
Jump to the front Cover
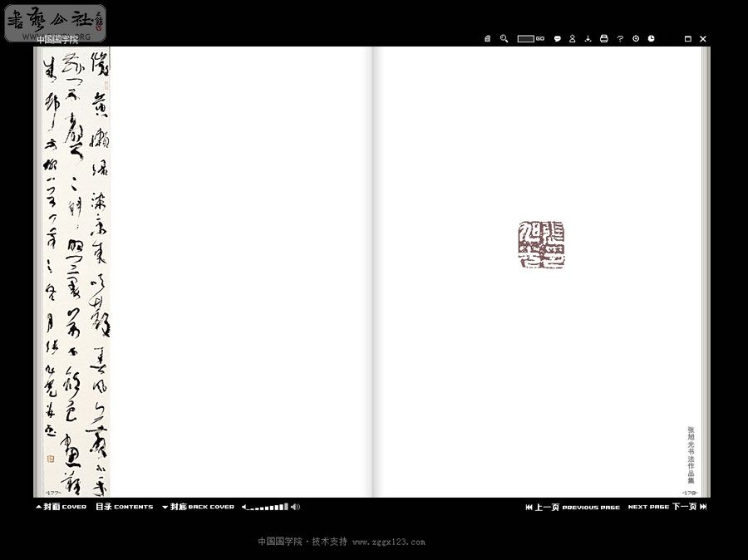click(61, 507)
